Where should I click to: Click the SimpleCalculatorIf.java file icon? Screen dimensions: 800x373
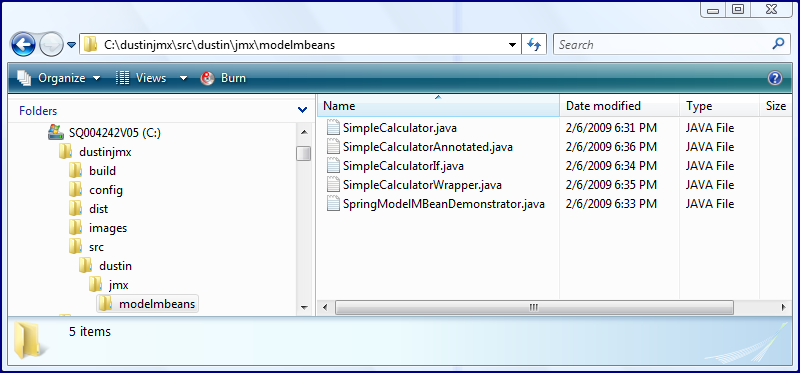(x=333, y=166)
